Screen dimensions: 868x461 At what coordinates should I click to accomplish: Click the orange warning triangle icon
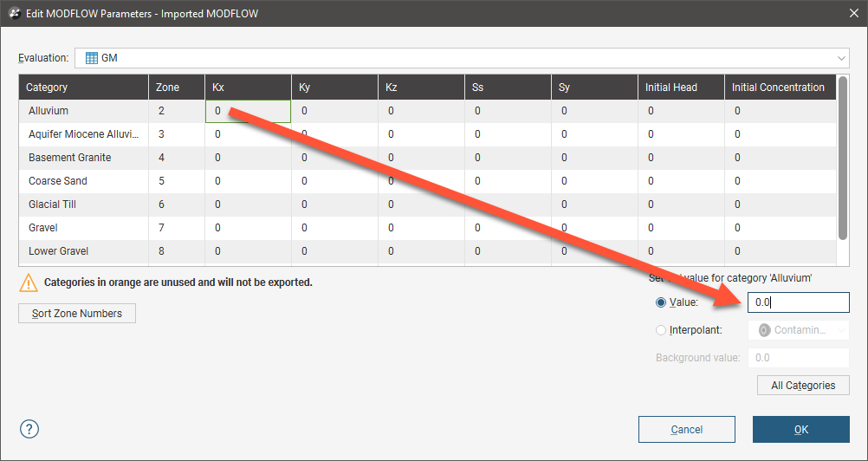tap(29, 282)
